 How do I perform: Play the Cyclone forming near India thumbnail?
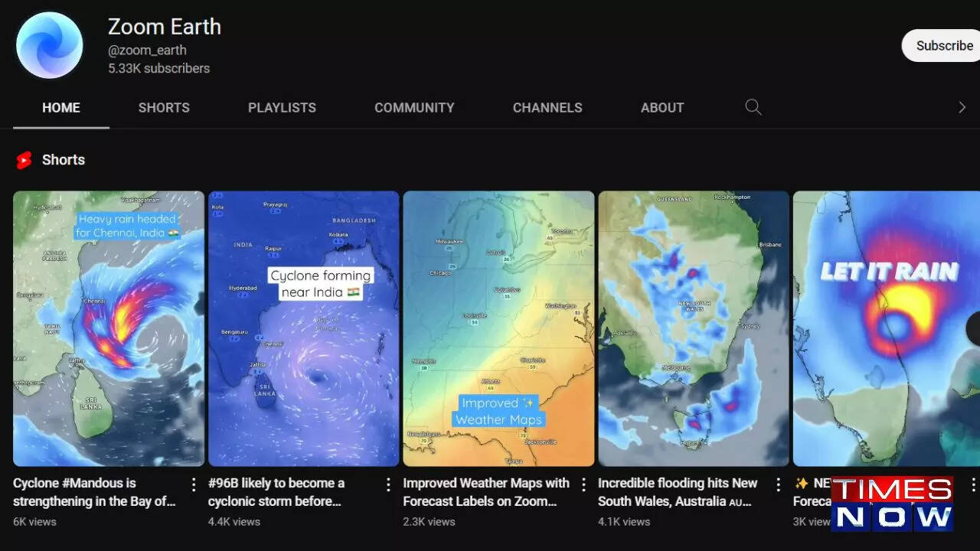(x=304, y=328)
